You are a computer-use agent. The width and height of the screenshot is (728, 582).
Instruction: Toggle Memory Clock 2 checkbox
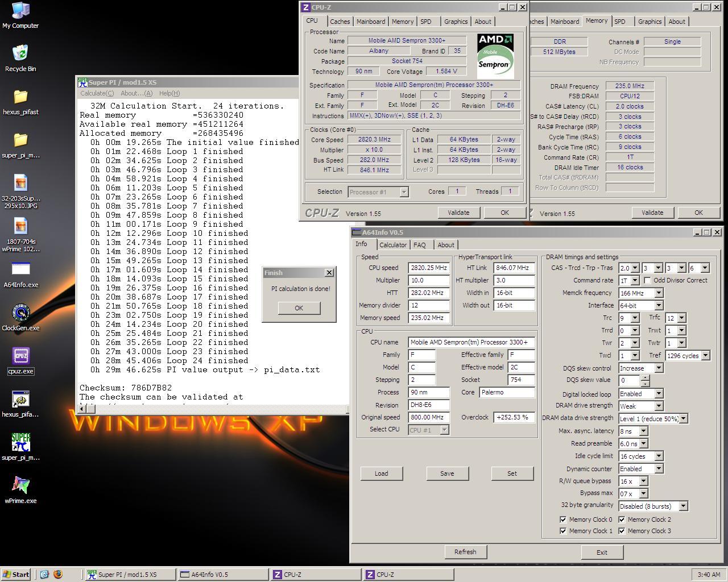(x=622, y=519)
